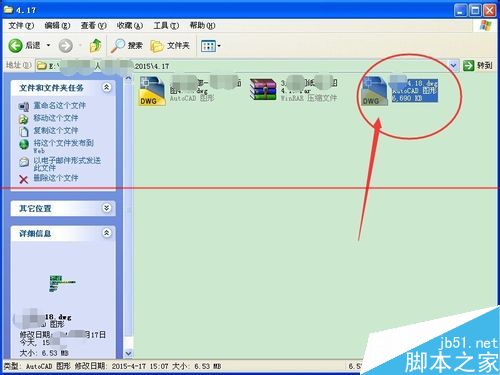Select the WinRAR archive file icon
This screenshot has width=500, height=375.
coord(263,89)
